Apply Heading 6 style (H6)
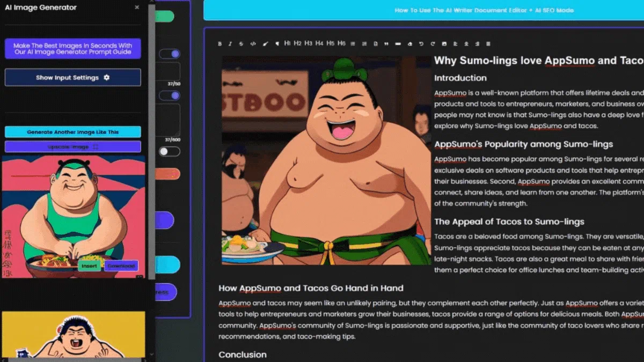Image resolution: width=644 pixels, height=362 pixels. (341, 43)
